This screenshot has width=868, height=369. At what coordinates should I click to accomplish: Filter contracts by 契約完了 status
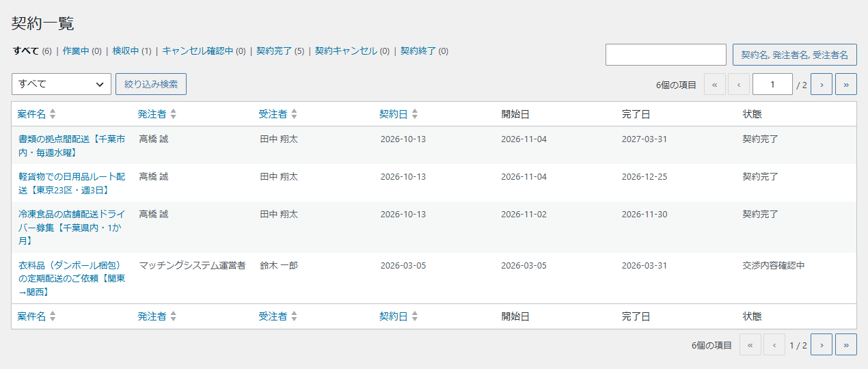point(280,51)
